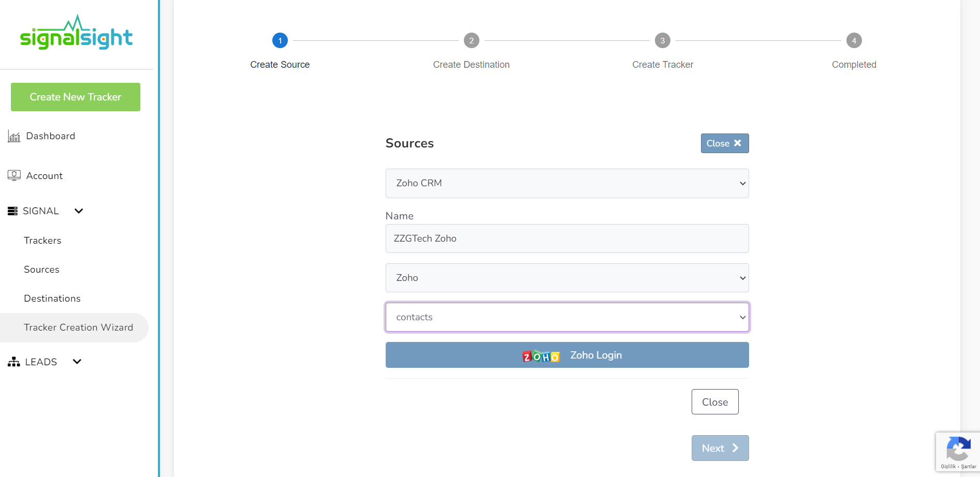Click the SignalSight logo
This screenshot has width=980, height=477.
pyautogui.click(x=76, y=33)
